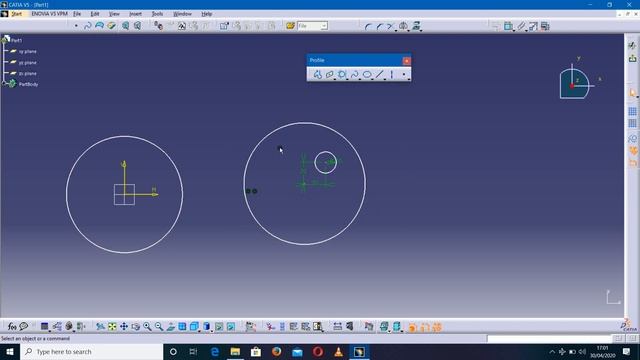Screen dimensions: 640x360
Task: Open the Window menu
Action: point(182,14)
